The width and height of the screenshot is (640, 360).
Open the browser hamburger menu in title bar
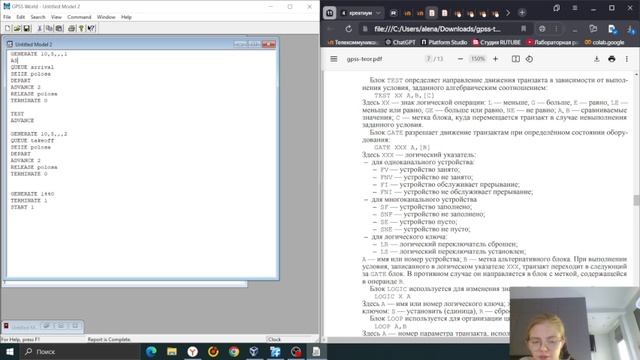point(575,8)
